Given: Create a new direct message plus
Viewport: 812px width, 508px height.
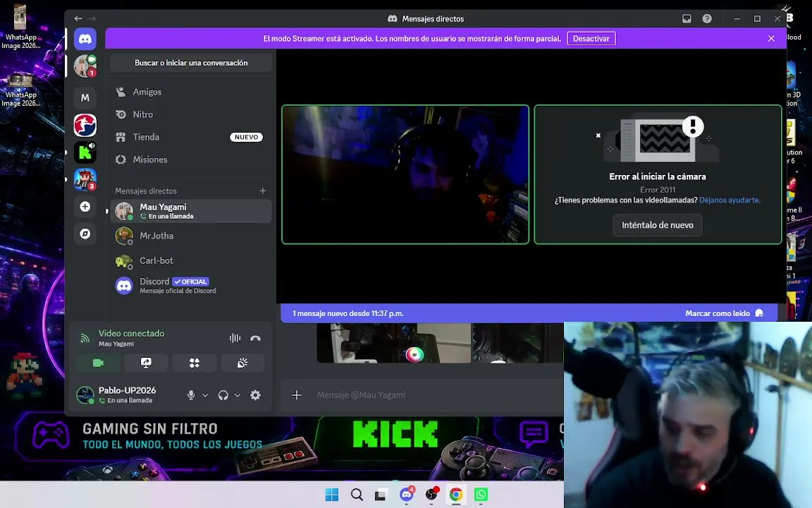Looking at the screenshot, I should (x=262, y=190).
